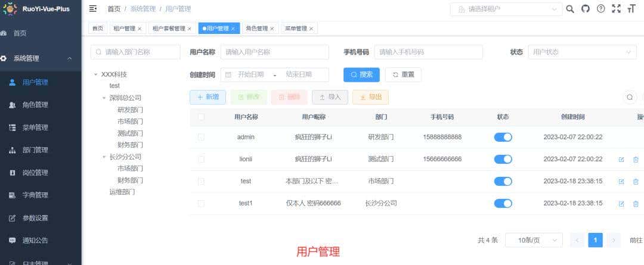The image size is (644, 265).
Task: Open 通知公告 in the sidebar
Action: [41, 241]
